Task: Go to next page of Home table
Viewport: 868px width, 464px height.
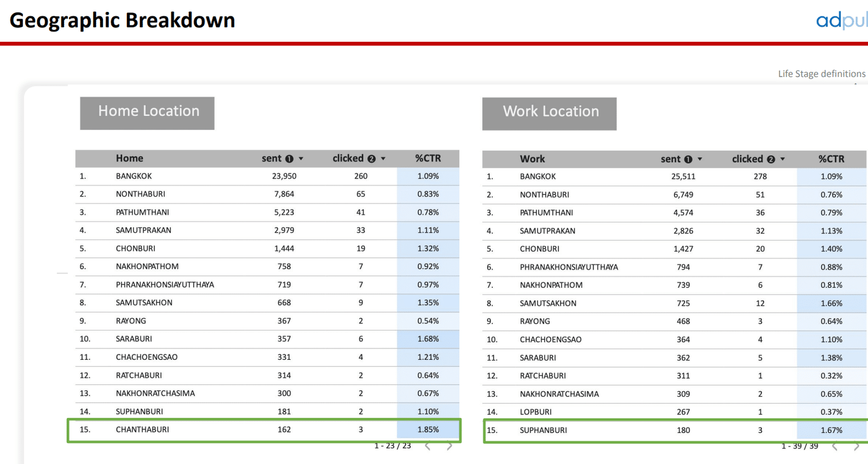Action: tap(449, 446)
